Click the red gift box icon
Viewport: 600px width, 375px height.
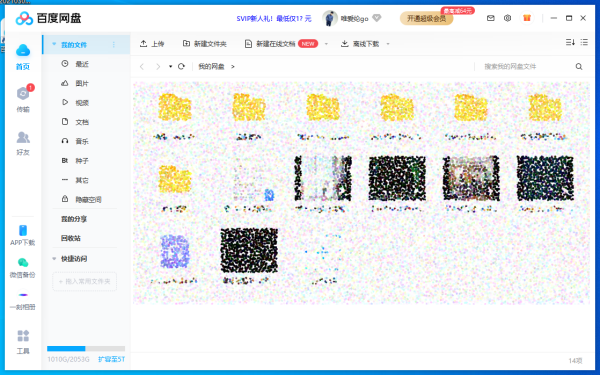[x=527, y=18]
